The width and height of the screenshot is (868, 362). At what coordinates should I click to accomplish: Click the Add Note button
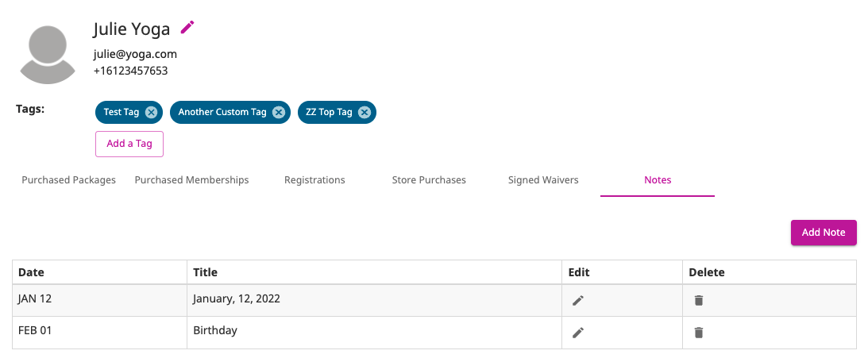coord(824,233)
